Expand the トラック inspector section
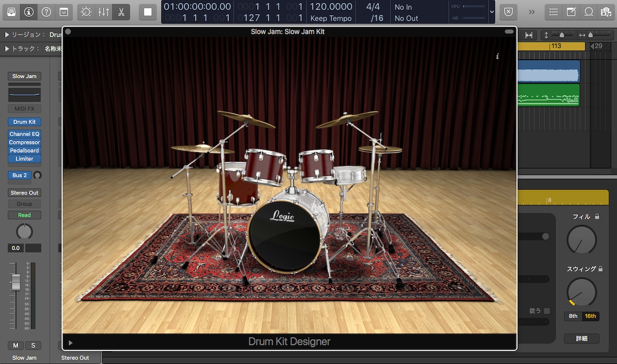Image resolution: width=617 pixels, height=364 pixels. 7,49
